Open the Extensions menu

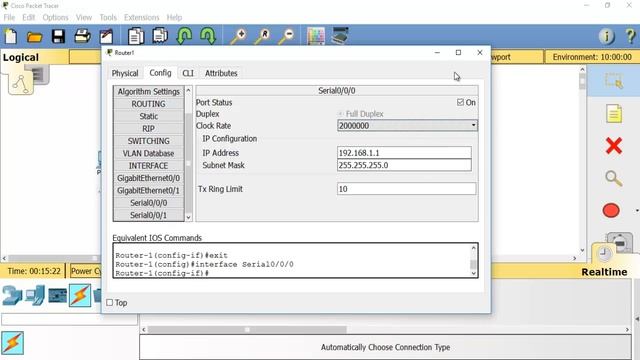tap(142, 18)
